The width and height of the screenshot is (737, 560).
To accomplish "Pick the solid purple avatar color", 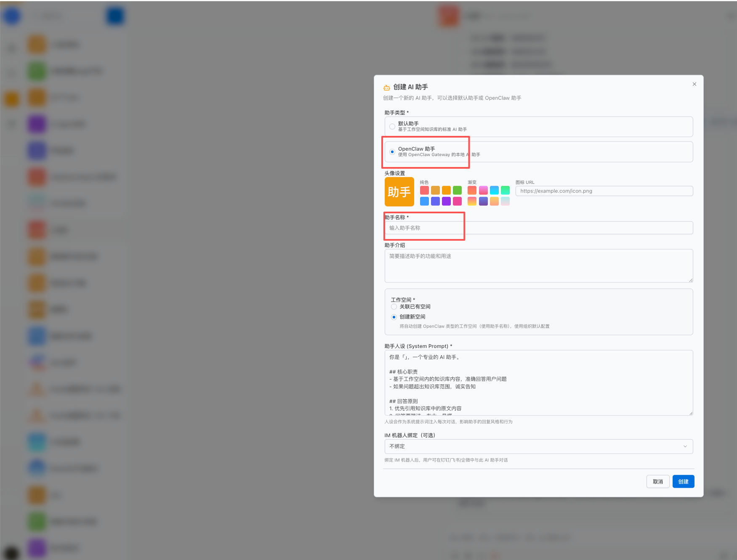I will pyautogui.click(x=446, y=202).
